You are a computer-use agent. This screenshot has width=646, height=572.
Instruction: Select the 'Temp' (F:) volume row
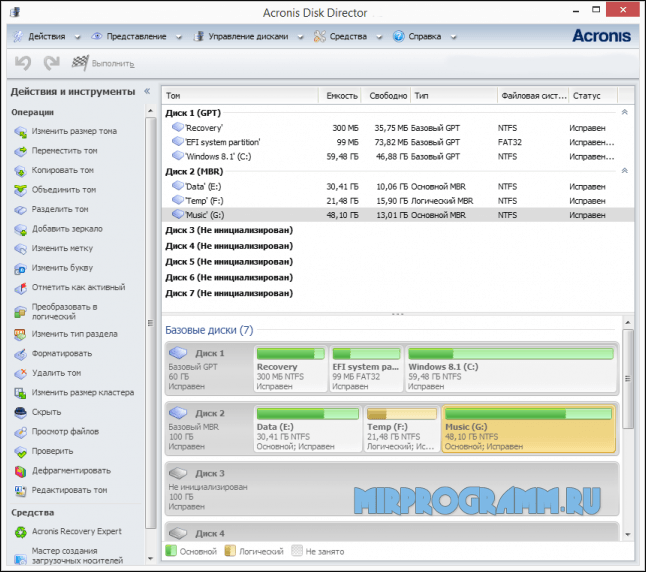tap(398, 201)
